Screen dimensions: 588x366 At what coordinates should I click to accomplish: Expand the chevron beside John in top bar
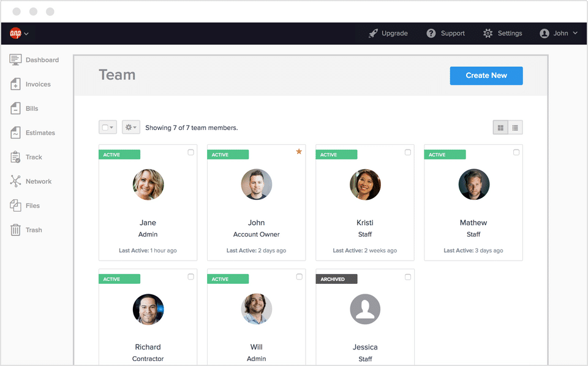[x=575, y=33]
